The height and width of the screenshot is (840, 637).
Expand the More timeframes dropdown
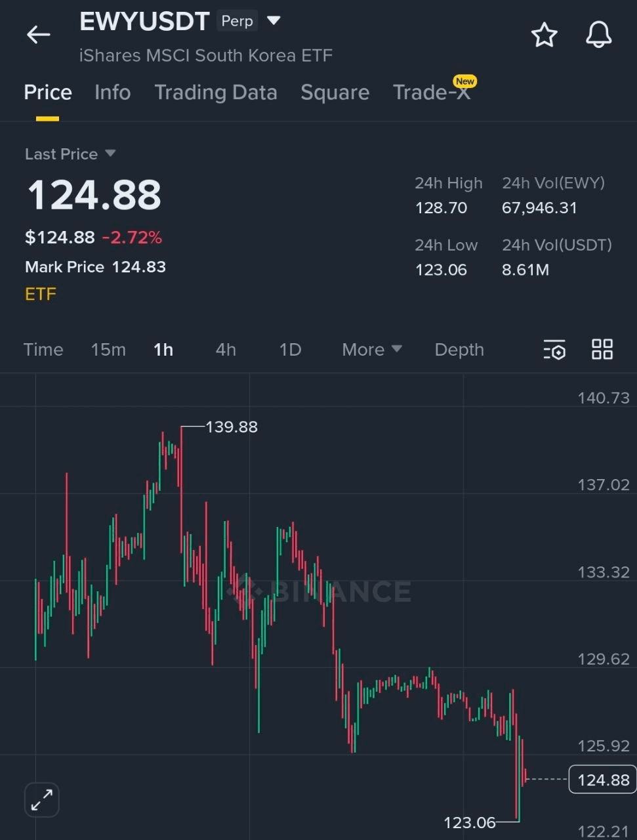[x=371, y=350]
